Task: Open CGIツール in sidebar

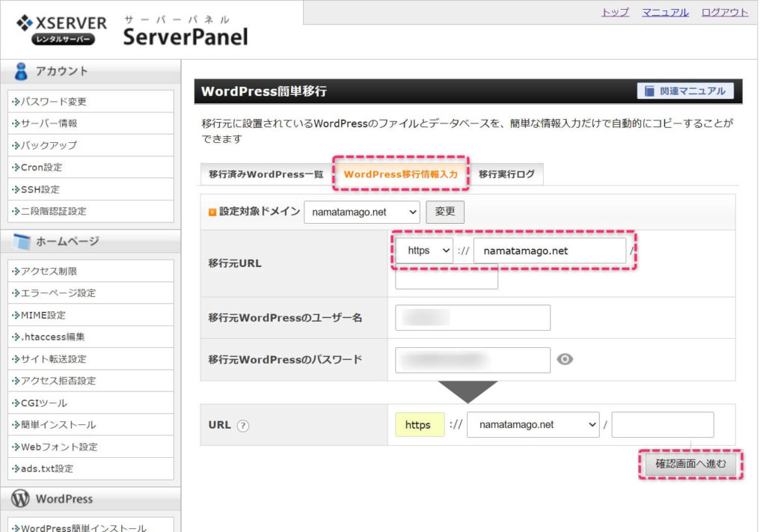Action: tap(91, 403)
